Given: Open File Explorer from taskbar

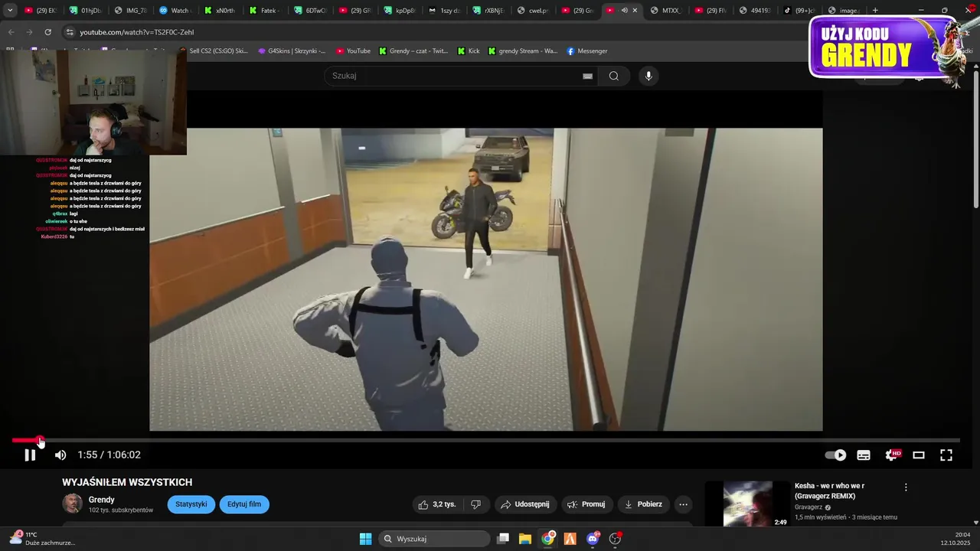Looking at the screenshot, I should 525,539.
